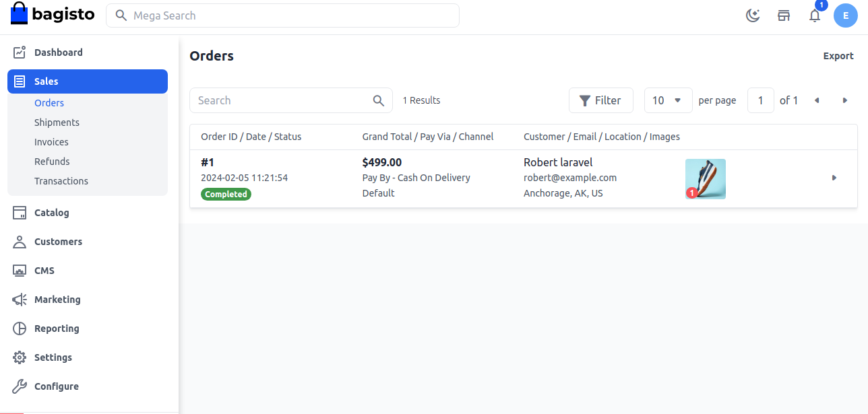Screen dimensions: 868x414
Task: Click the order product shoe thumbnail
Action: click(x=705, y=178)
